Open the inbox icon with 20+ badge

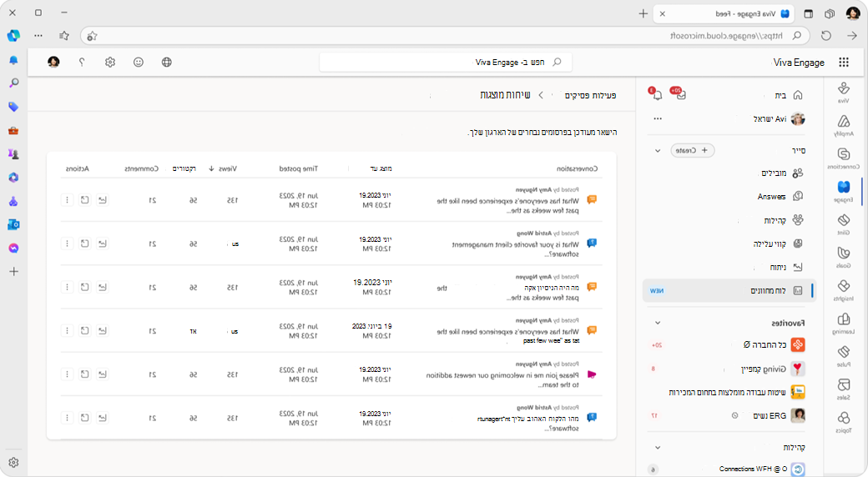[679, 94]
